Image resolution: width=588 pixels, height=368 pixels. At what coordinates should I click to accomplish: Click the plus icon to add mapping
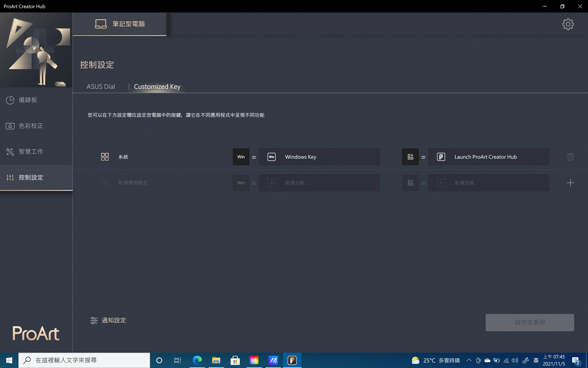[570, 183]
